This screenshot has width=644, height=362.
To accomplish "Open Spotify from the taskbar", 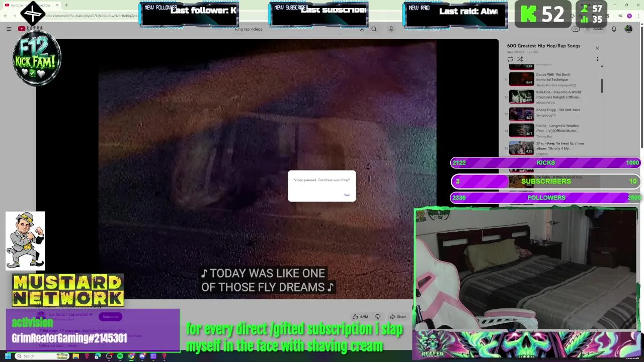I will pyautogui.click(x=120, y=356).
